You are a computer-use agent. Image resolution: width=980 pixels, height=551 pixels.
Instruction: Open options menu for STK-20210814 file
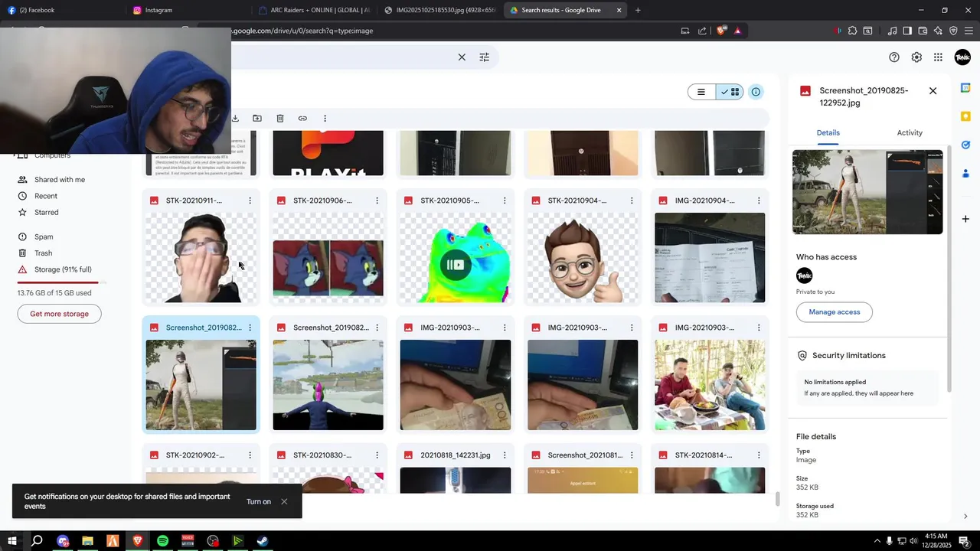tap(759, 455)
